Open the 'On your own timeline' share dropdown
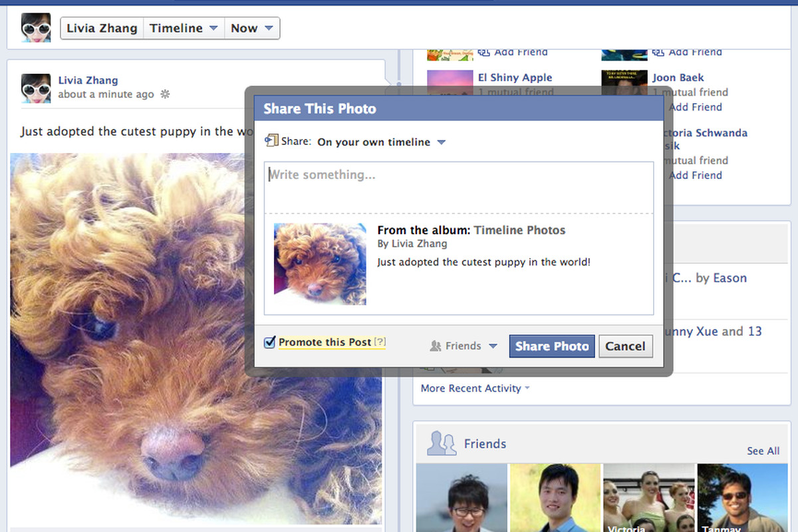798x532 pixels. [381, 142]
